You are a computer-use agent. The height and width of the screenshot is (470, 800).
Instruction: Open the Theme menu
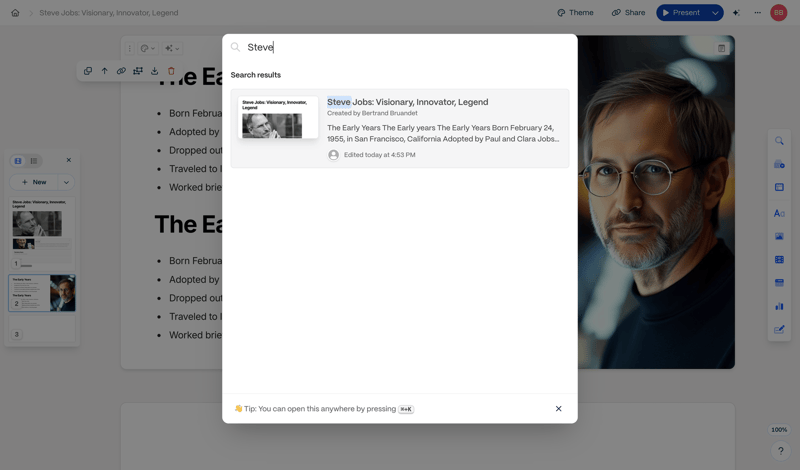[x=575, y=13]
